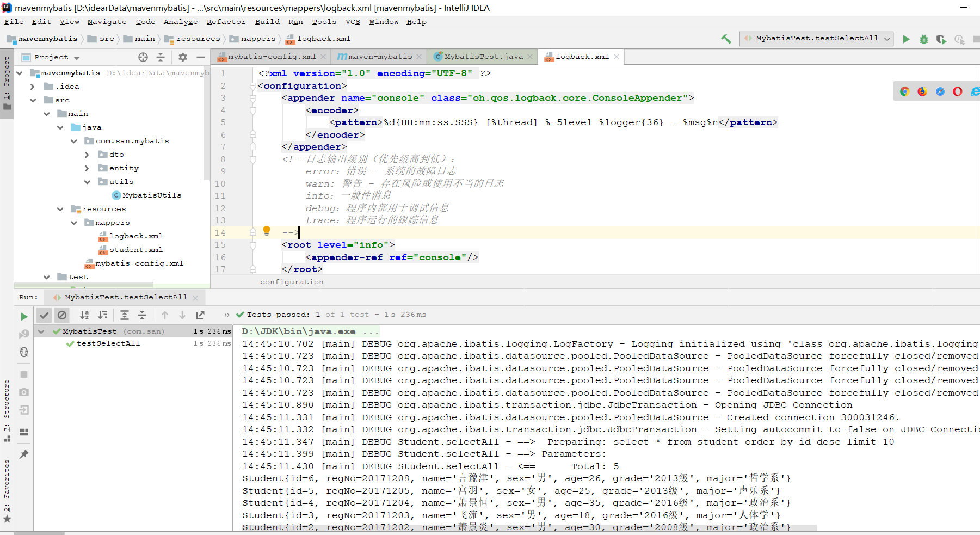
Task: Pin the Run tab with pin icon
Action: pos(24,454)
